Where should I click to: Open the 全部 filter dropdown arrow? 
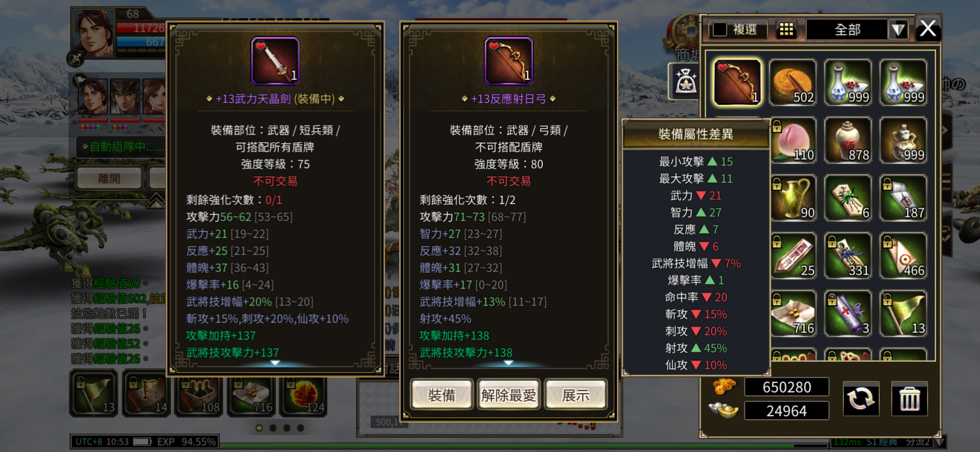tap(898, 29)
